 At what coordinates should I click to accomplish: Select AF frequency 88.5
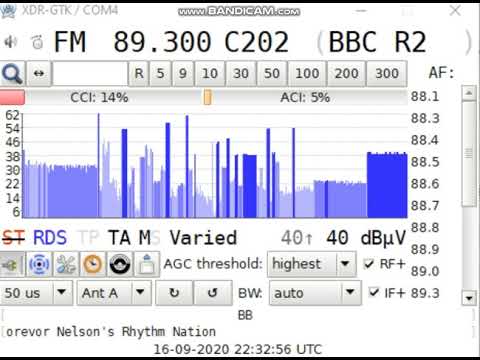(x=425, y=162)
